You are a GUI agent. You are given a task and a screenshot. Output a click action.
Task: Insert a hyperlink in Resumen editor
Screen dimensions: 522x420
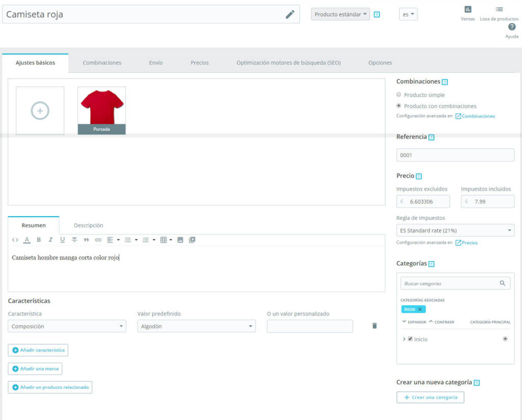(98, 240)
